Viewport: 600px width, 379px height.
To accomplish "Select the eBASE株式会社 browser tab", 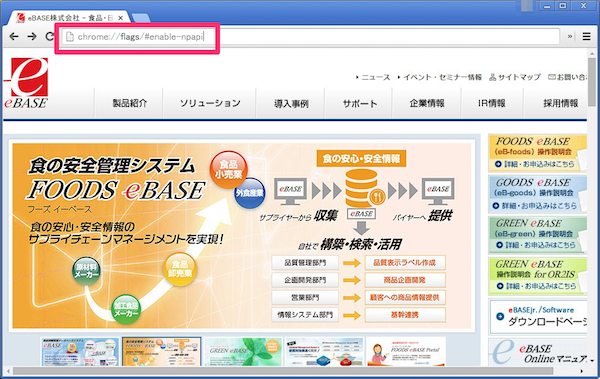I will tap(69, 18).
